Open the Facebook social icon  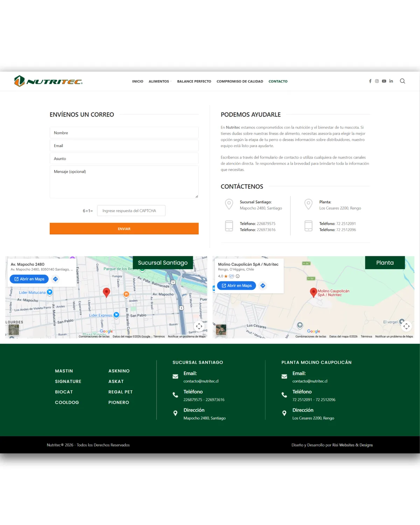[x=370, y=81]
